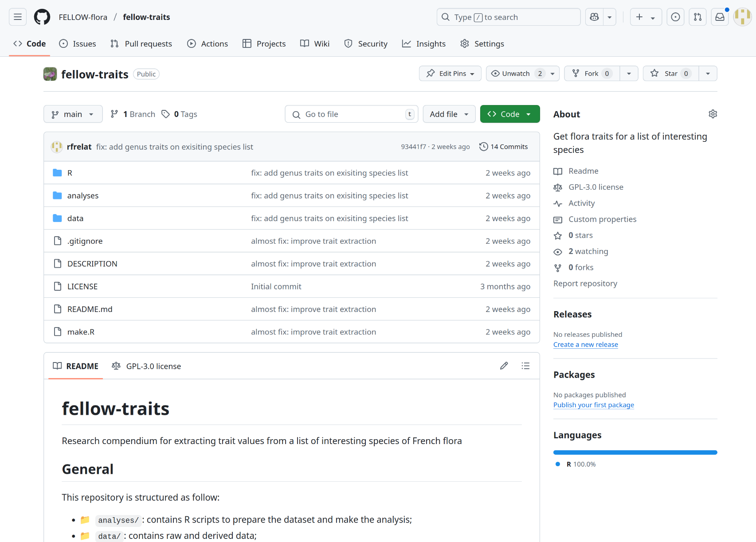Open the notifications inbox icon

(x=720, y=17)
